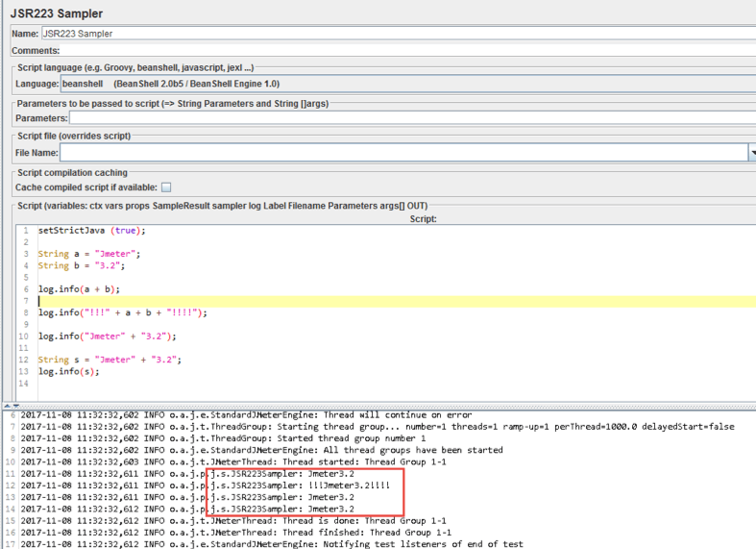Click the highlighted empty line 7 in script

397,301
